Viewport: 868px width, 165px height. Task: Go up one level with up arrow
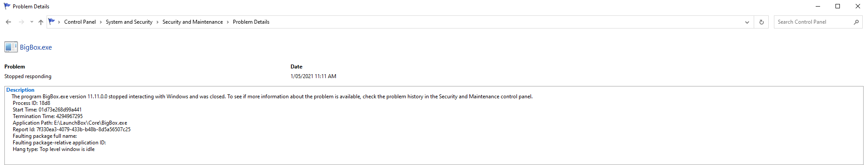click(x=41, y=22)
